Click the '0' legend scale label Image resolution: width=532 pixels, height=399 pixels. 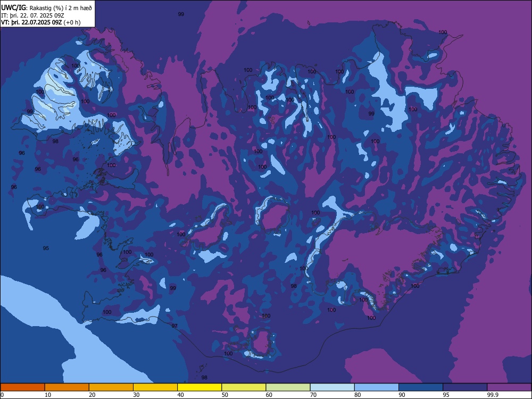[x=2, y=395]
